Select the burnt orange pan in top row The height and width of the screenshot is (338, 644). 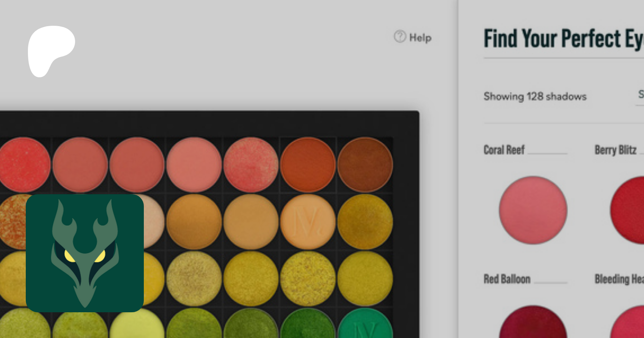point(308,165)
